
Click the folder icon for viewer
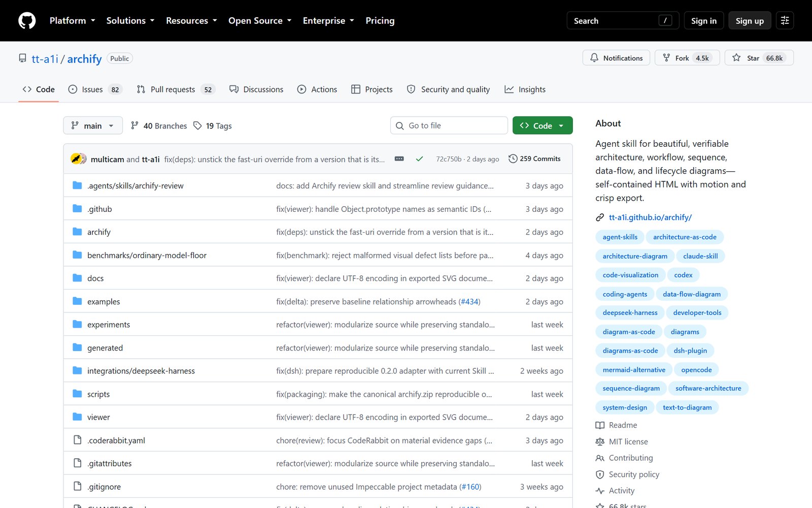[x=77, y=417]
